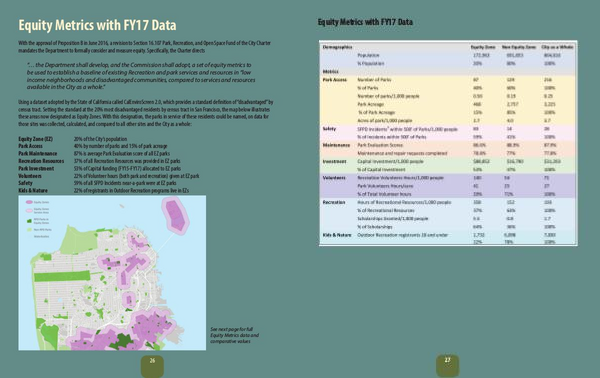The width and height of the screenshot is (600, 378).
Task: Click Golden Gate Park green rectangle on the map
Action: [x=62, y=275]
